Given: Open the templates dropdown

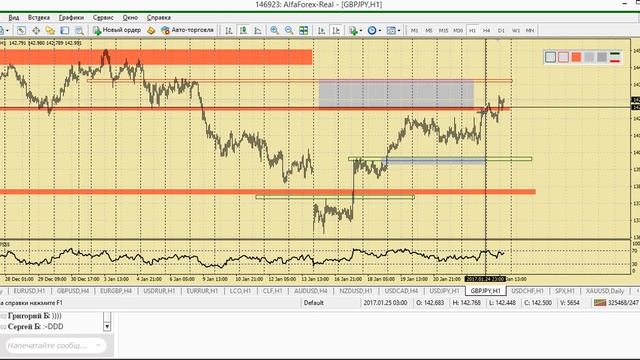Looking at the screenshot, I should click(x=393, y=31).
